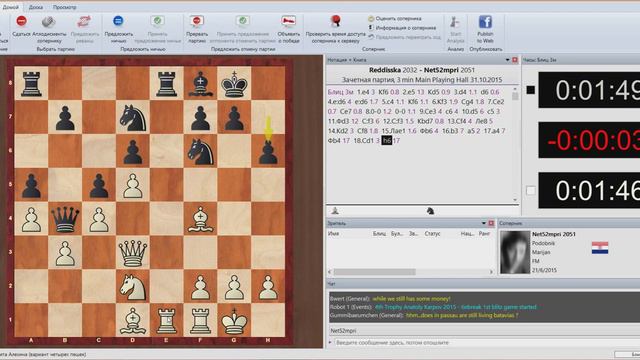Open the notation panel dropdown arrow
Screen dimensions: 640x360
click(x=507, y=60)
